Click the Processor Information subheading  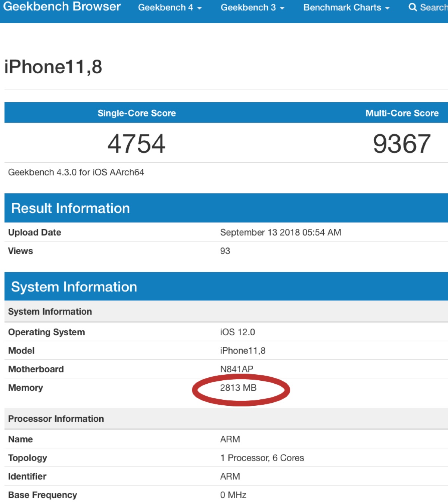(56, 418)
